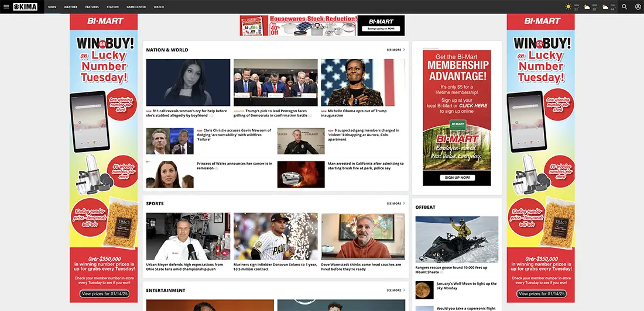The width and height of the screenshot is (644, 311).
Task: Click View prizes for 01/14/25 in right ad
Action: 542,294
